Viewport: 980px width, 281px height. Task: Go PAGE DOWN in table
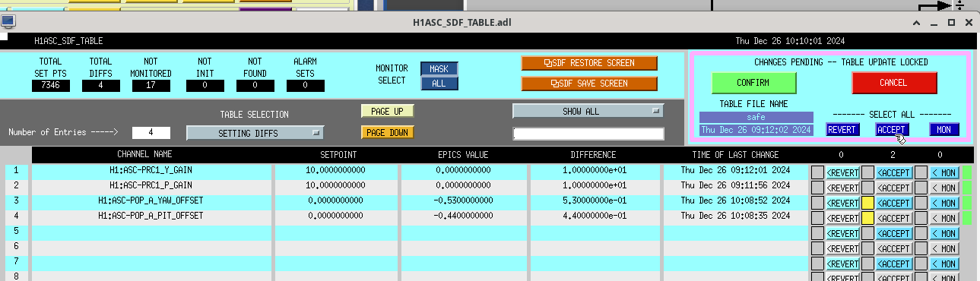point(388,132)
